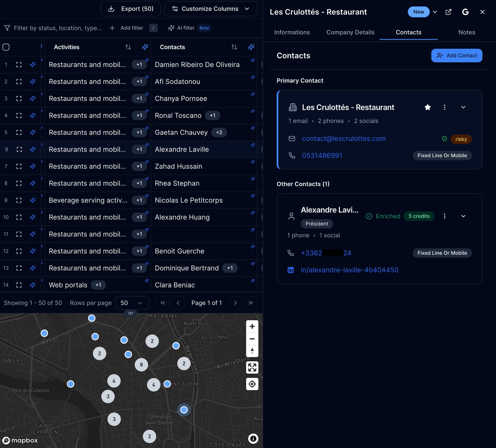
Task: Toggle primary star on Les Crulottés contact
Action: click(x=428, y=107)
